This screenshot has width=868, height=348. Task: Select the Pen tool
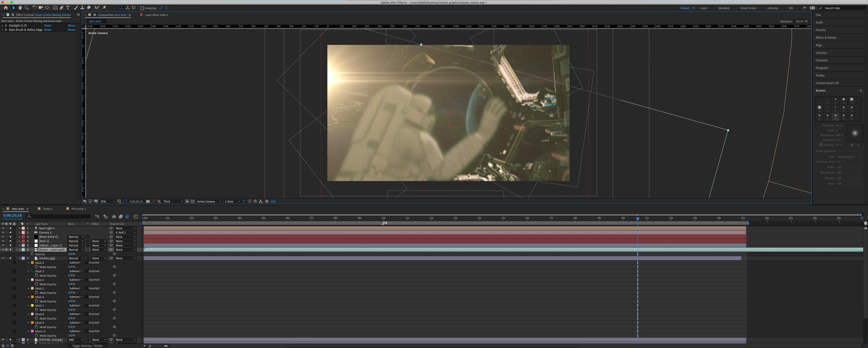point(62,8)
